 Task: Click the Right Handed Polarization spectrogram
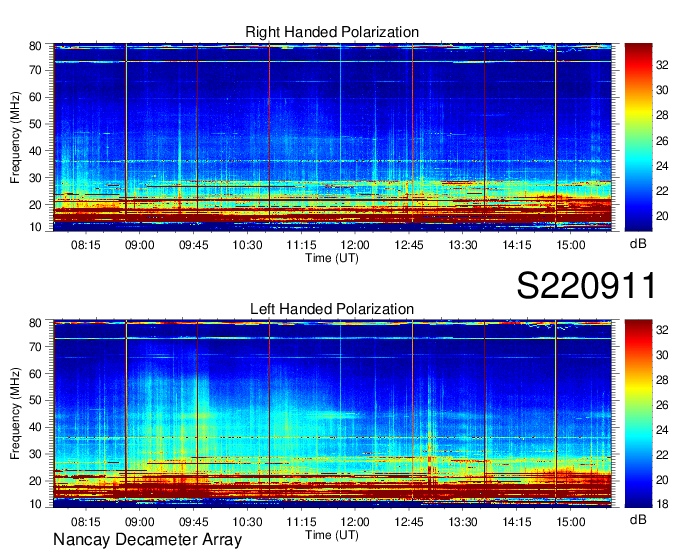(x=332, y=137)
